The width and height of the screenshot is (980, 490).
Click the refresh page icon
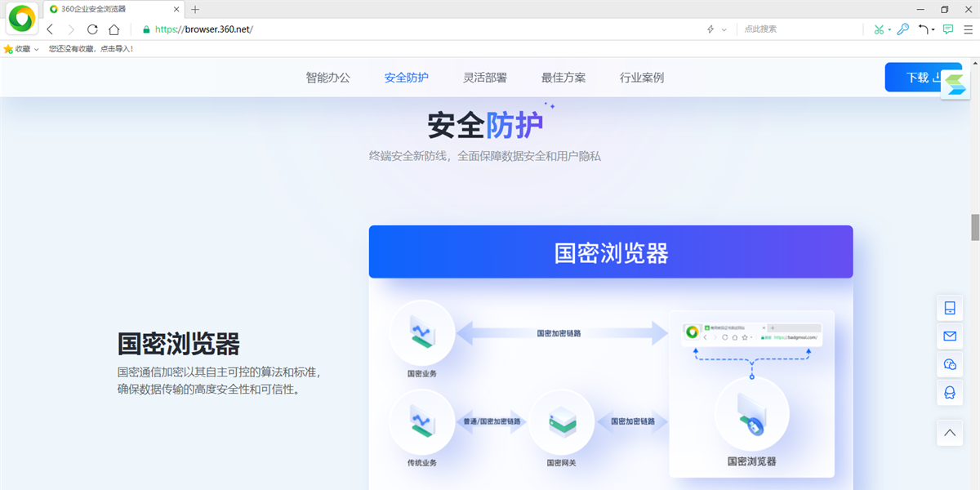coord(91,29)
